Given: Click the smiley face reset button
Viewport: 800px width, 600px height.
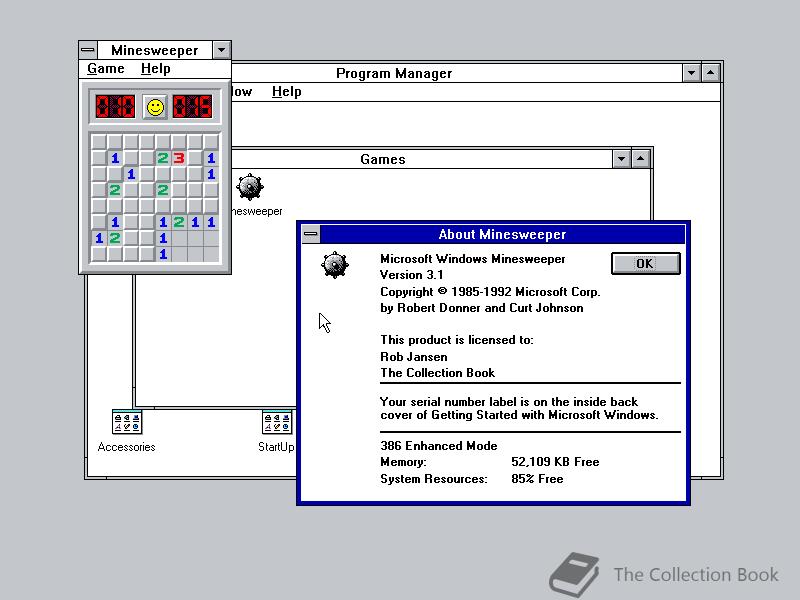Looking at the screenshot, I should [x=155, y=107].
